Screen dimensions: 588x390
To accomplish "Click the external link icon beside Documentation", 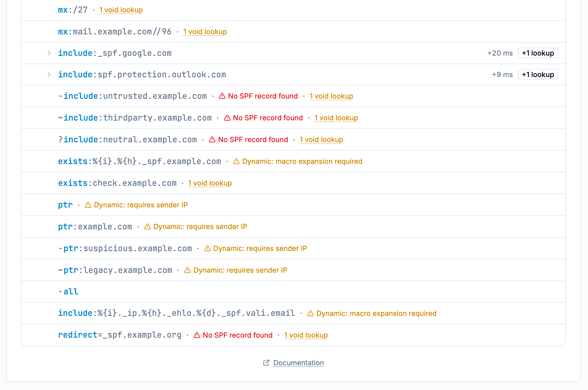I will (x=266, y=363).
